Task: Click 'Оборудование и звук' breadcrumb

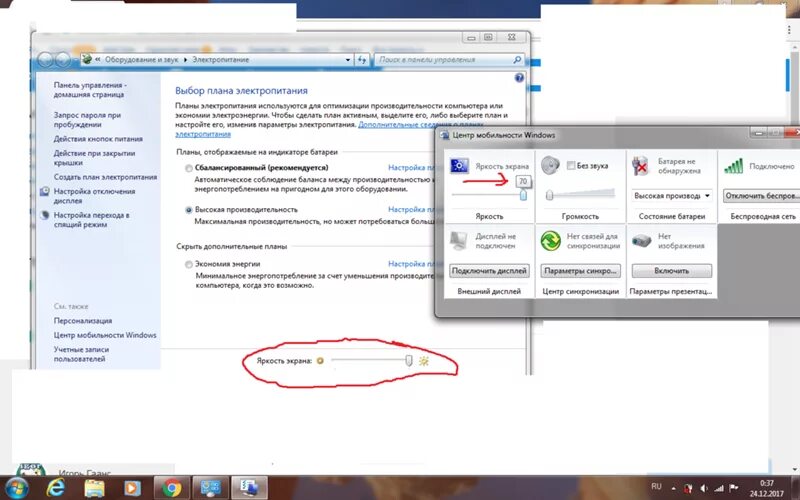Action: [141, 60]
